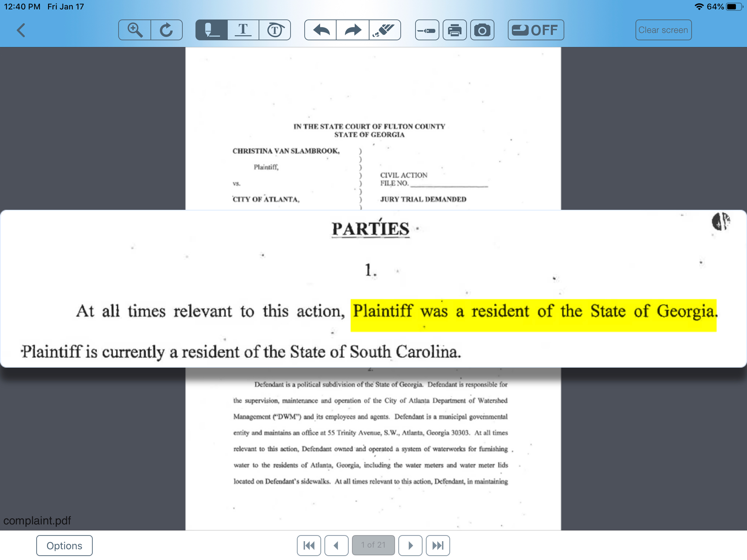Tap the 12:40 PM clock
Viewport: 747px width, 560px height.
click(22, 6)
